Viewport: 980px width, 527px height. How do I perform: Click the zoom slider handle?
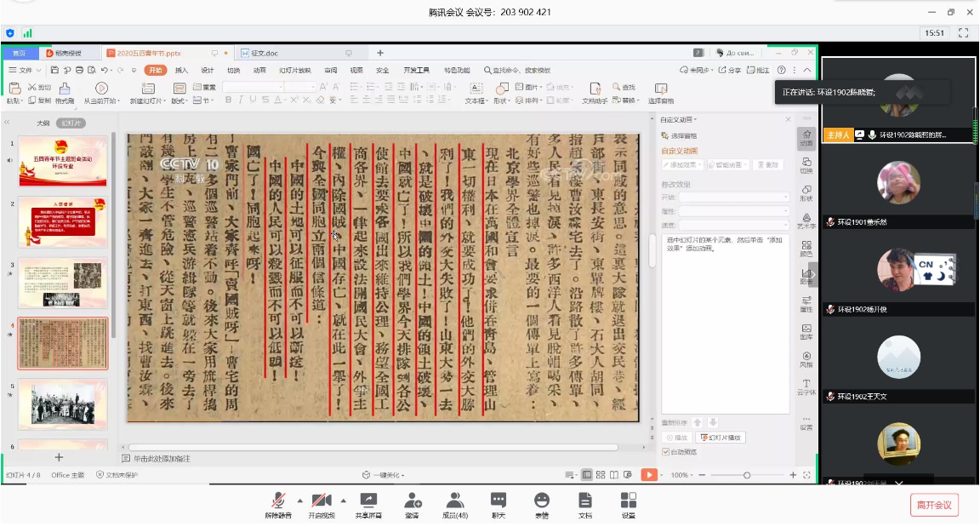[x=747, y=475]
